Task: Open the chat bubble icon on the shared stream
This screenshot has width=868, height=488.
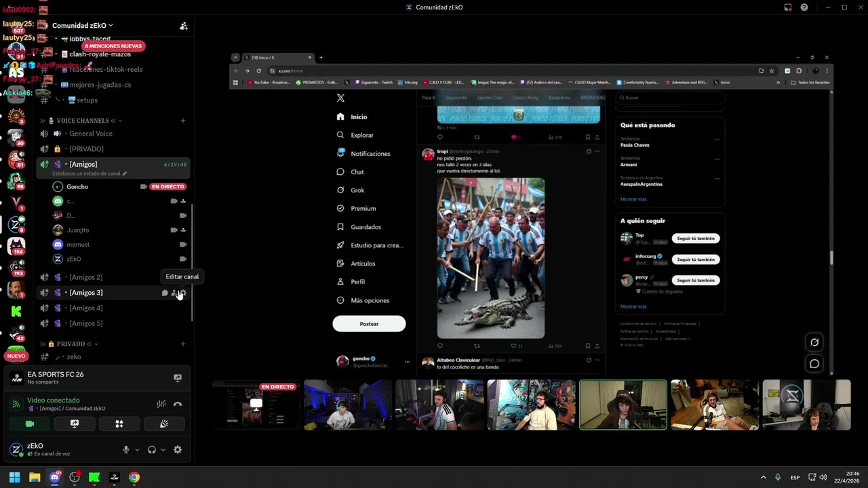Action: tap(814, 364)
